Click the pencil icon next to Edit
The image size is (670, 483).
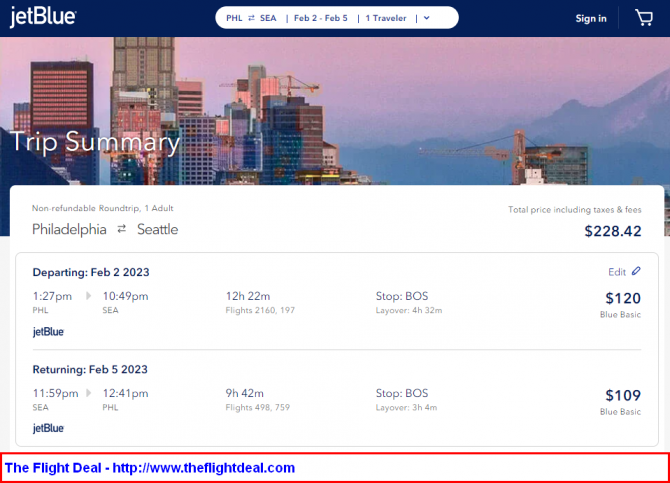(x=636, y=271)
